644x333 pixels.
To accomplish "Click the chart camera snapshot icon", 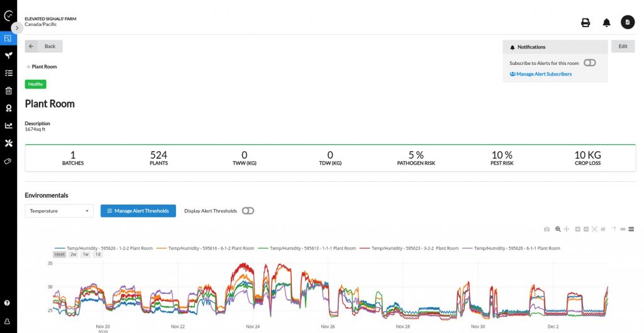I will (x=547, y=229).
